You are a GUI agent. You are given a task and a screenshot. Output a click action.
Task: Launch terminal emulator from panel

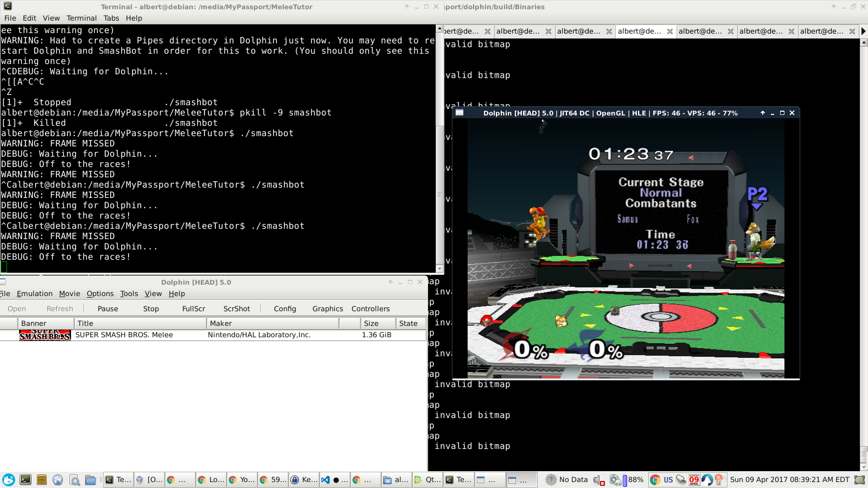coord(25,480)
